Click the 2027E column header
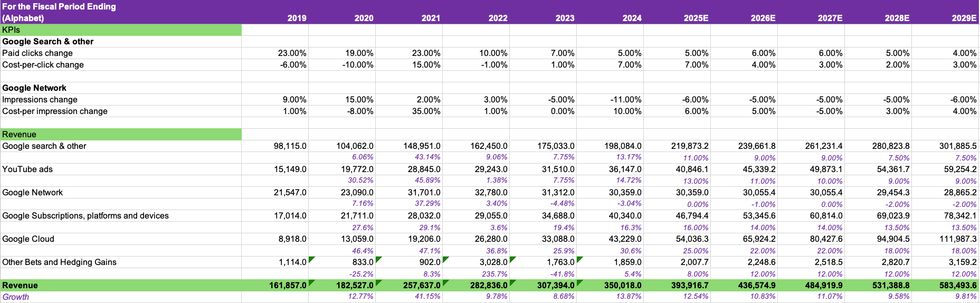 (830, 18)
